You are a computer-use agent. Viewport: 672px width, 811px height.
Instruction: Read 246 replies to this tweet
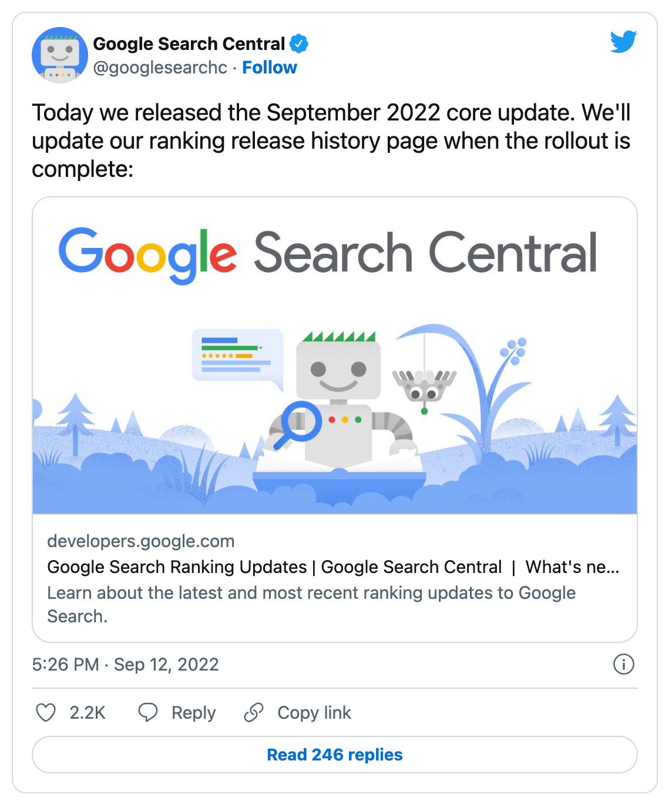(x=335, y=755)
